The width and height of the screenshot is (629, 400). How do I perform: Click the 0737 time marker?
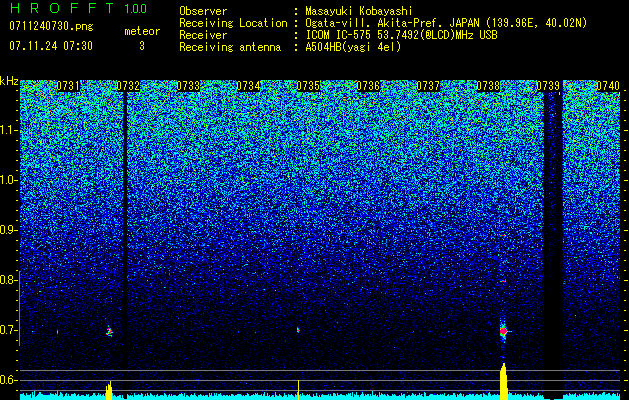coord(428,86)
